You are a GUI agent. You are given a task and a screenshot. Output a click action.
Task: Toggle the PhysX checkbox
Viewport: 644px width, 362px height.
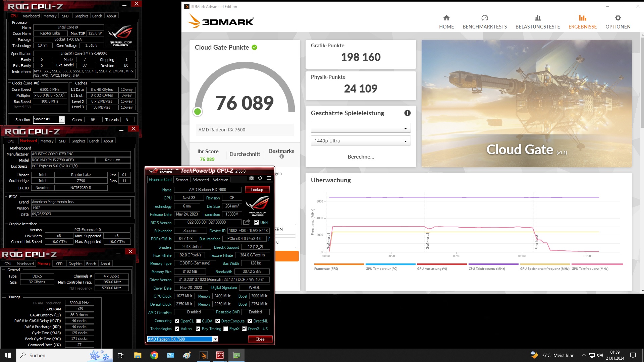[226, 329]
